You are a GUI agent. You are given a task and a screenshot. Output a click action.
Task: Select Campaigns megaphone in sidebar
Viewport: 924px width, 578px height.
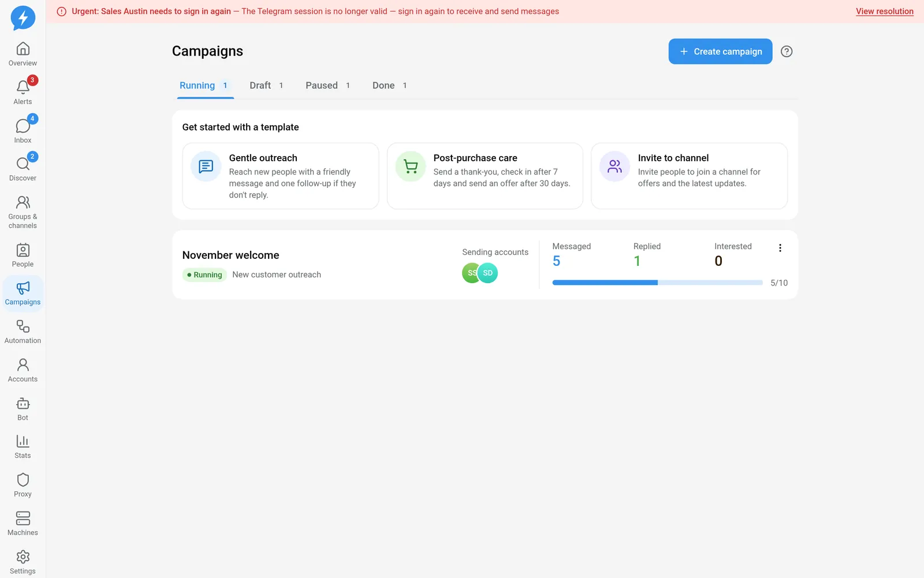tap(23, 294)
